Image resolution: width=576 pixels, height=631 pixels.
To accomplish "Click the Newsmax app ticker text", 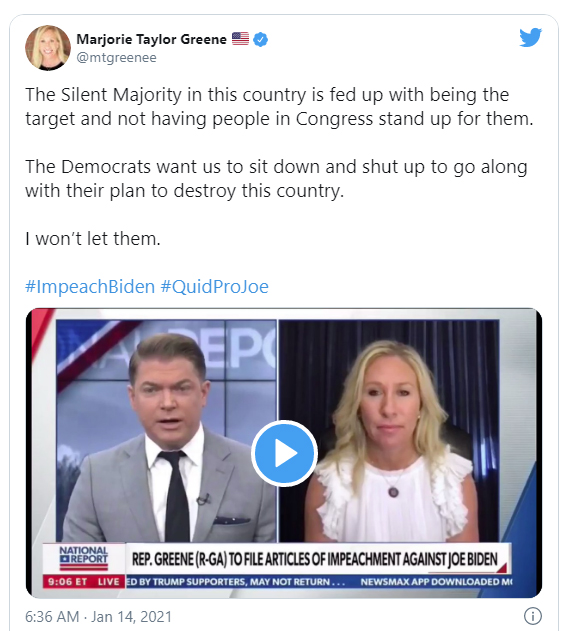I will tap(436, 582).
